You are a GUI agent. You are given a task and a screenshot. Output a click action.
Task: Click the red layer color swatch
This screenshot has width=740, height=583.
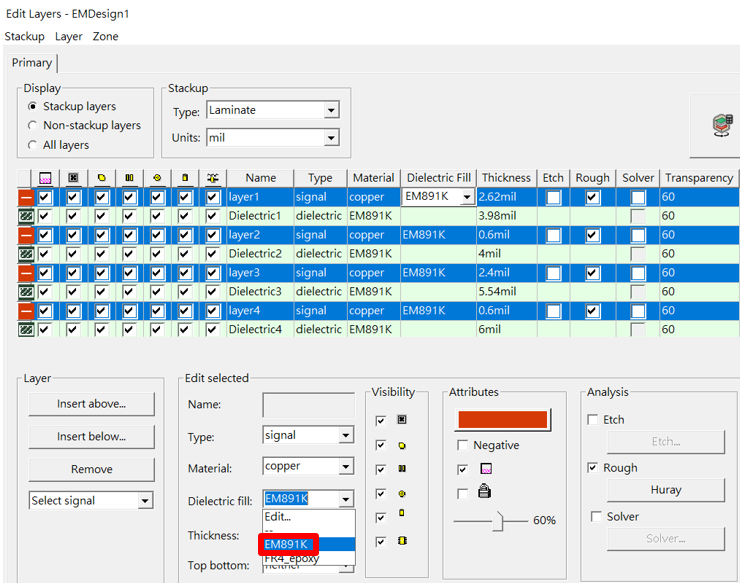pos(503,420)
